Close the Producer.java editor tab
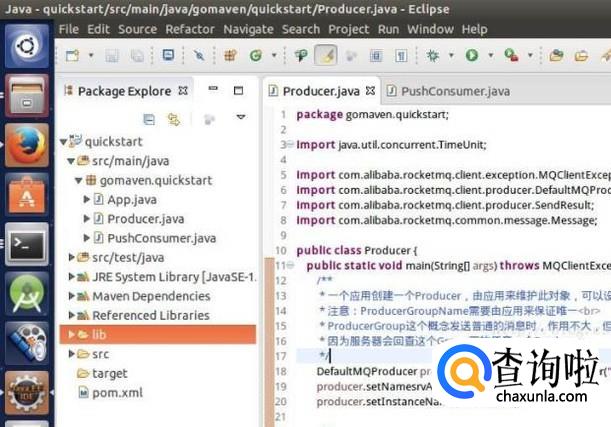Viewport: 611px width, 427px height. point(371,91)
